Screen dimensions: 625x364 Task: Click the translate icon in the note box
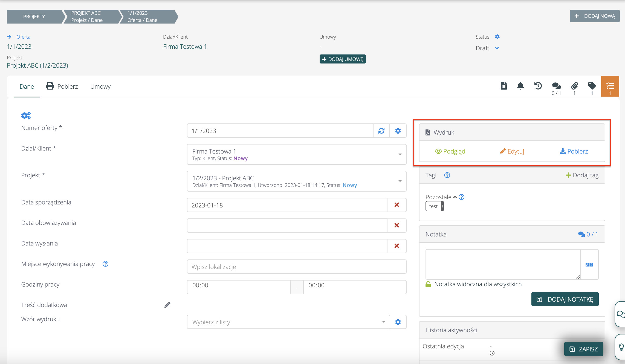coord(589,265)
